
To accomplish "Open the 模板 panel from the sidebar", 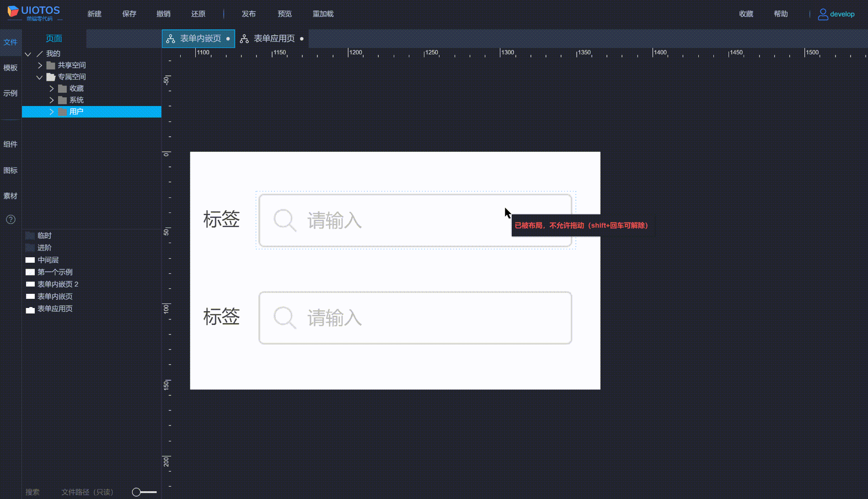I will [11, 68].
